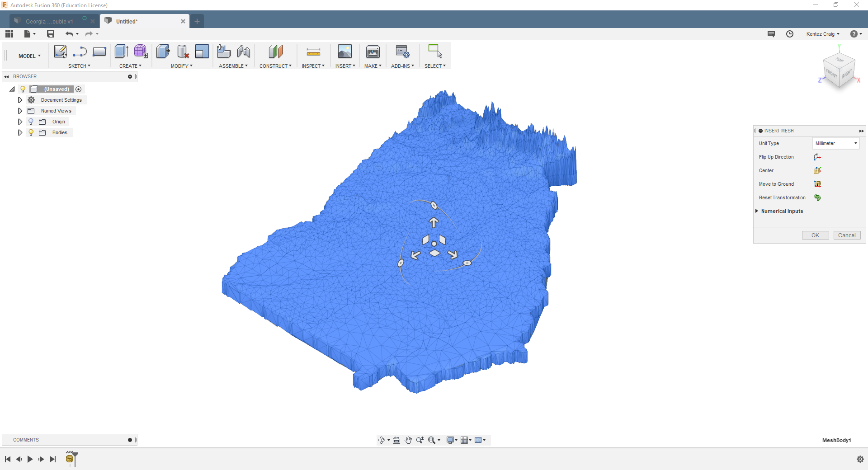This screenshot has width=868, height=470.
Task: Toggle the Bodies folder visibility bulb
Action: 31,132
